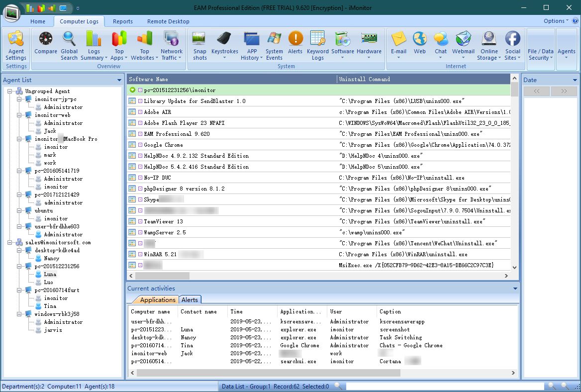Image resolution: width=581 pixels, height=392 pixels.
Task: Toggle checkbox for Google Chrome row
Action: pyautogui.click(x=140, y=145)
